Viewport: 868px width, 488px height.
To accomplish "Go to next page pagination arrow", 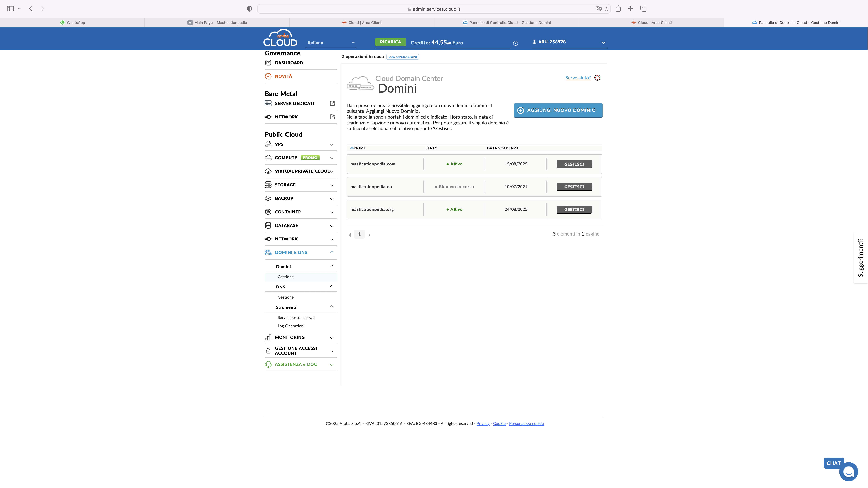I will [x=369, y=235].
